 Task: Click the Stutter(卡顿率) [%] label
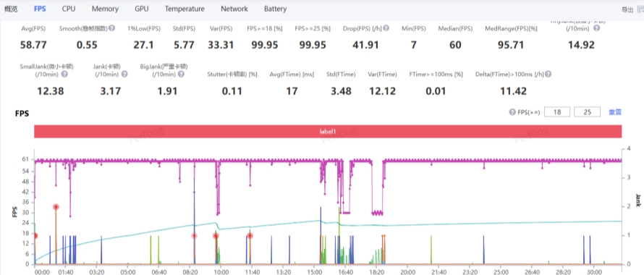pyautogui.click(x=232, y=75)
